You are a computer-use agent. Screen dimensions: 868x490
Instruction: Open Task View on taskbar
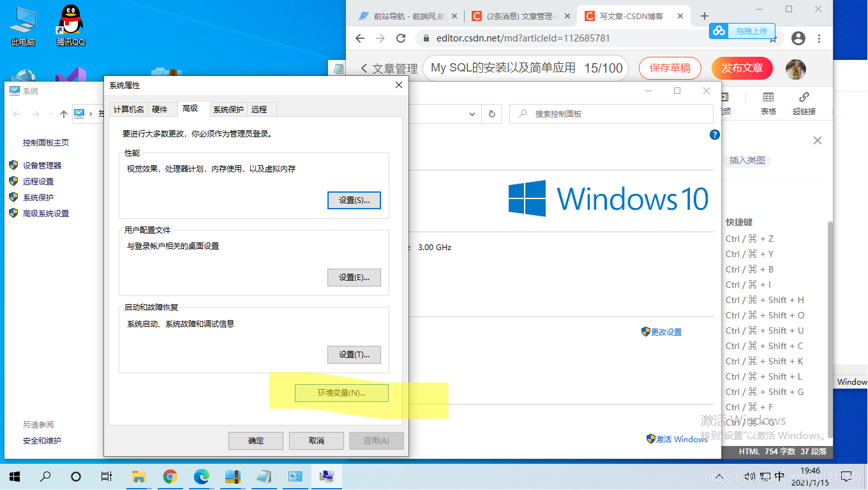pos(107,477)
